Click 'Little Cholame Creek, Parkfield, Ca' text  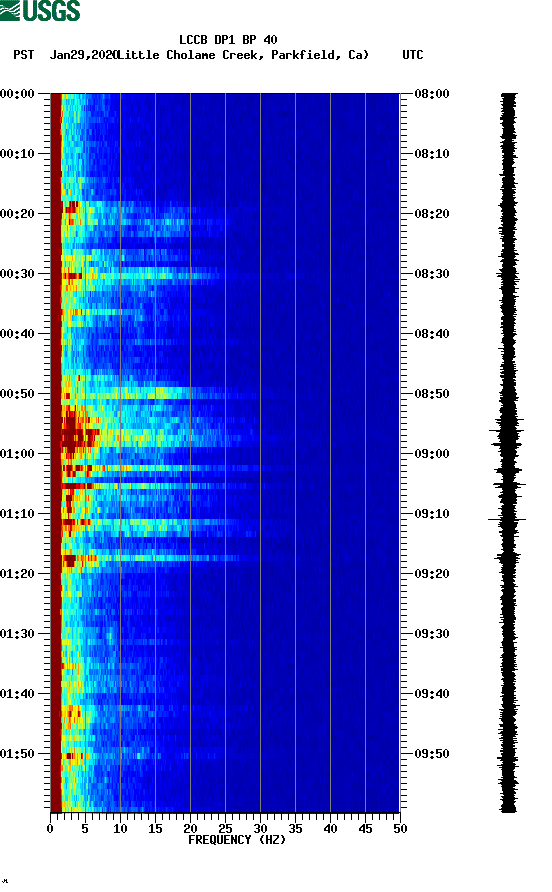coord(243,55)
